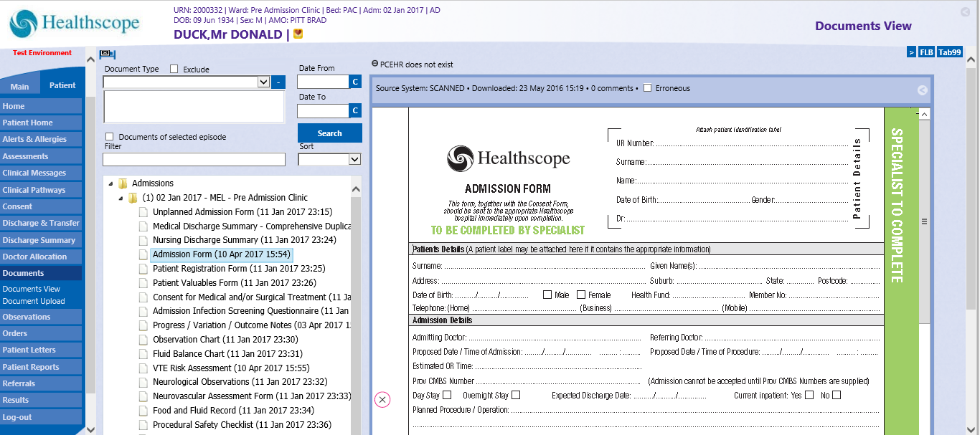Go to Discharge Summary menu item
Viewport: 980px width, 435px height.
41,240
